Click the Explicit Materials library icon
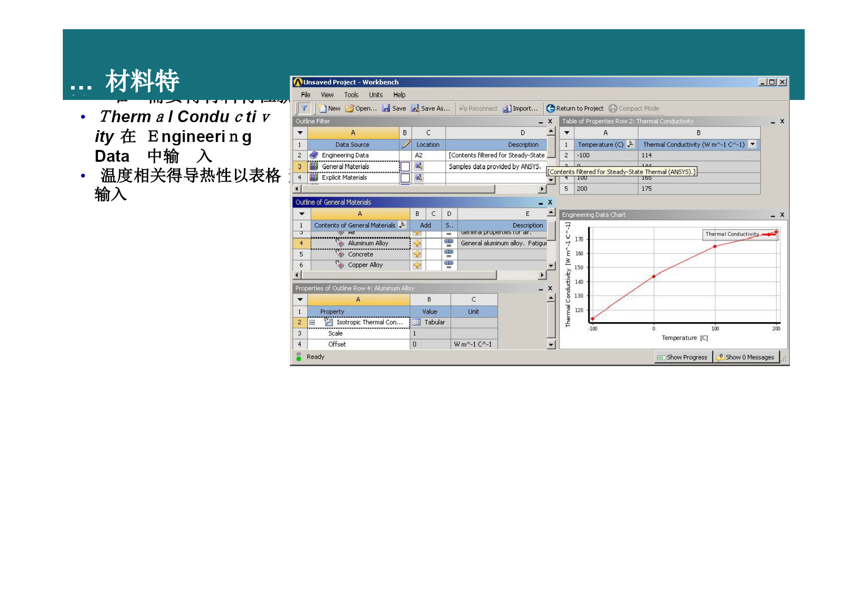This screenshot has width=868, height=614. [314, 177]
